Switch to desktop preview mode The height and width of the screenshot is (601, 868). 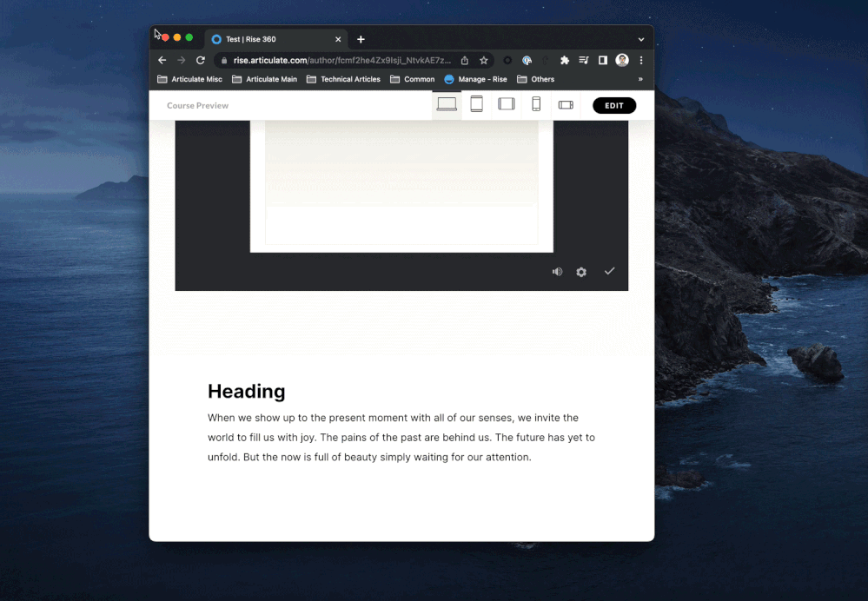pos(447,104)
